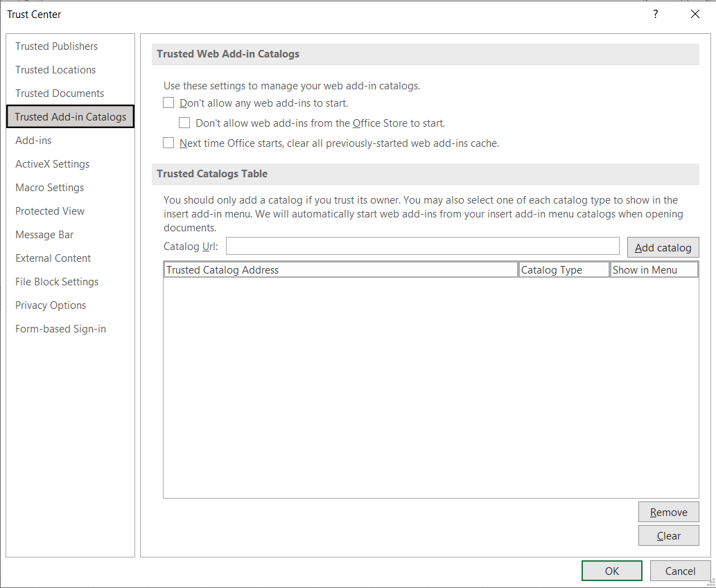The image size is (716, 588).
Task: Open ActiveX Settings
Action: [52, 164]
